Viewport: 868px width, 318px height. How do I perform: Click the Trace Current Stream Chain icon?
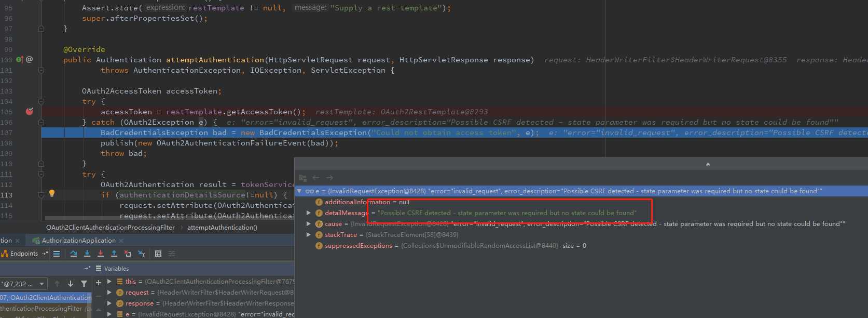pyautogui.click(x=172, y=254)
